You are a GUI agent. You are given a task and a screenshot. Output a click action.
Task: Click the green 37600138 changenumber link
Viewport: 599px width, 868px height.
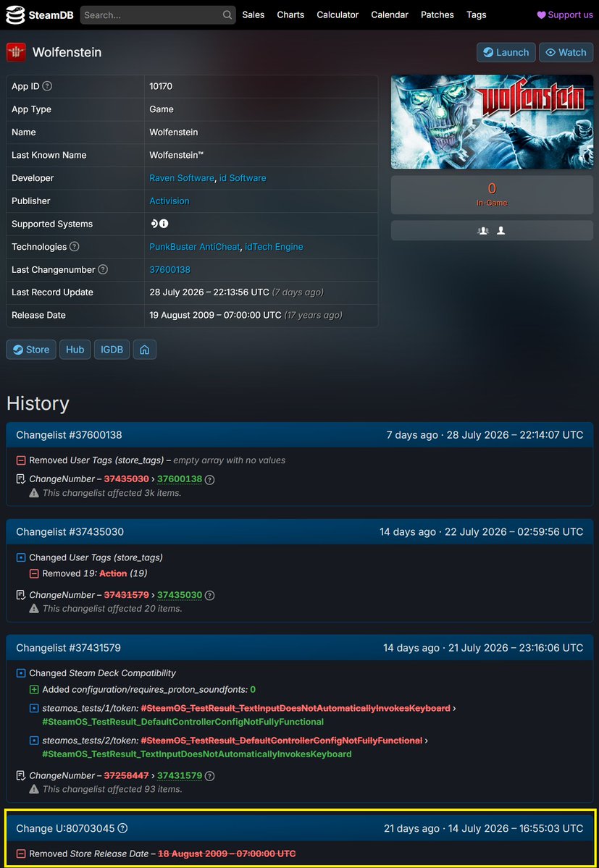pyautogui.click(x=180, y=479)
